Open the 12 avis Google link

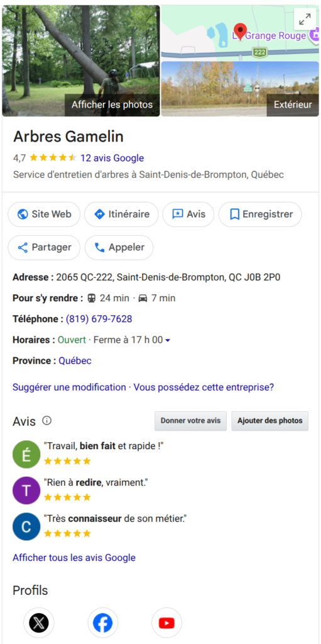point(112,158)
